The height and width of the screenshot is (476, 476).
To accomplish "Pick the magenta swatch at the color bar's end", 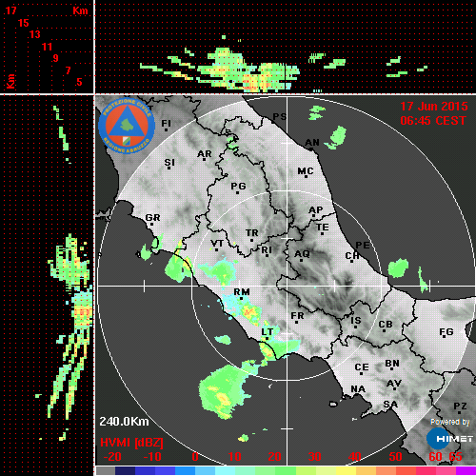I will point(466,470).
